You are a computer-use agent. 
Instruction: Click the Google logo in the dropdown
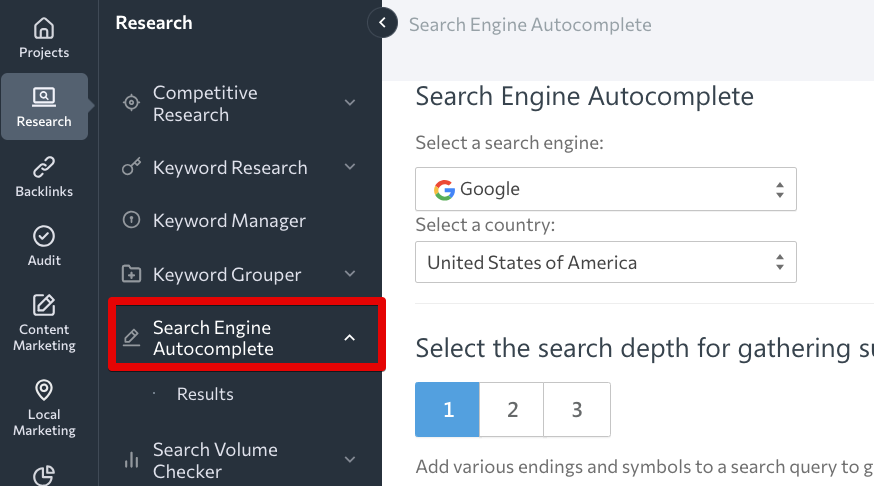point(444,189)
